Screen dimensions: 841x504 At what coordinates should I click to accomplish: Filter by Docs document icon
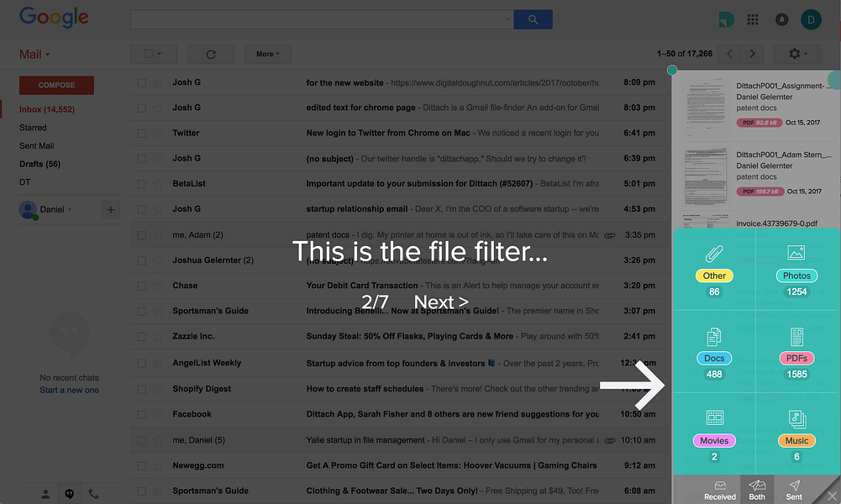pyautogui.click(x=714, y=337)
